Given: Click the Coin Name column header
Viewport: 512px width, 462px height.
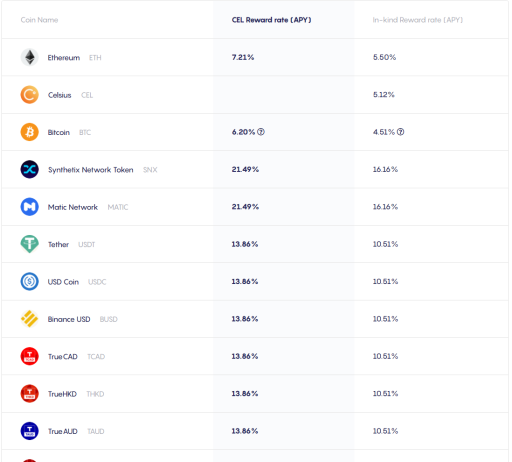Looking at the screenshot, I should (39, 20).
